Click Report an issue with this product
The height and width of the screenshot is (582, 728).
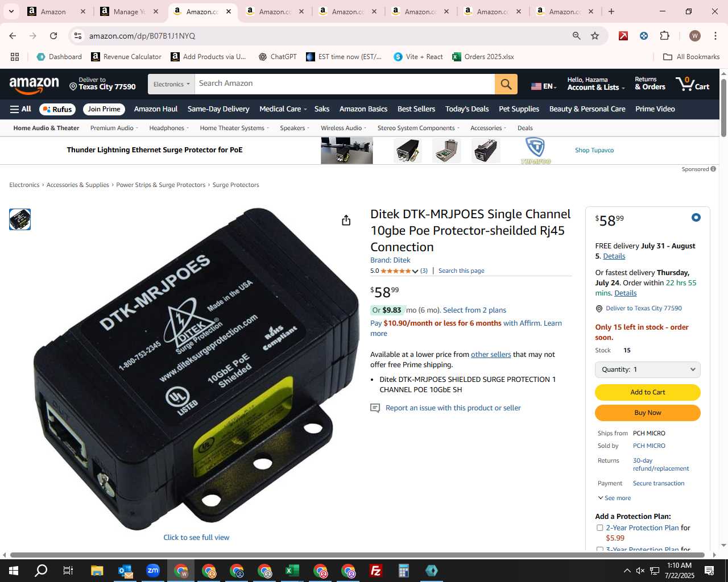tap(453, 408)
